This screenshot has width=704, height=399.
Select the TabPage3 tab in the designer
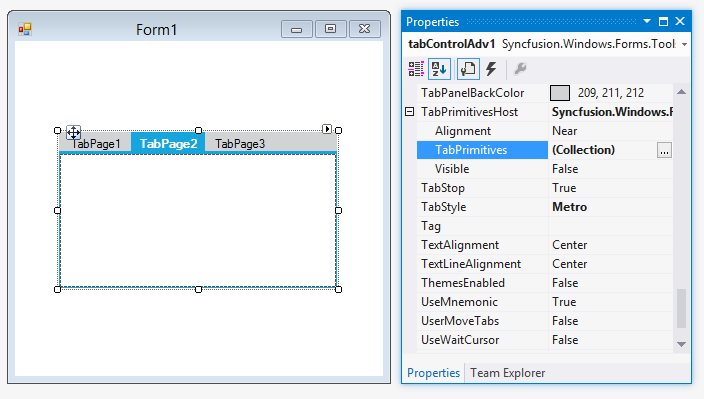pos(240,144)
